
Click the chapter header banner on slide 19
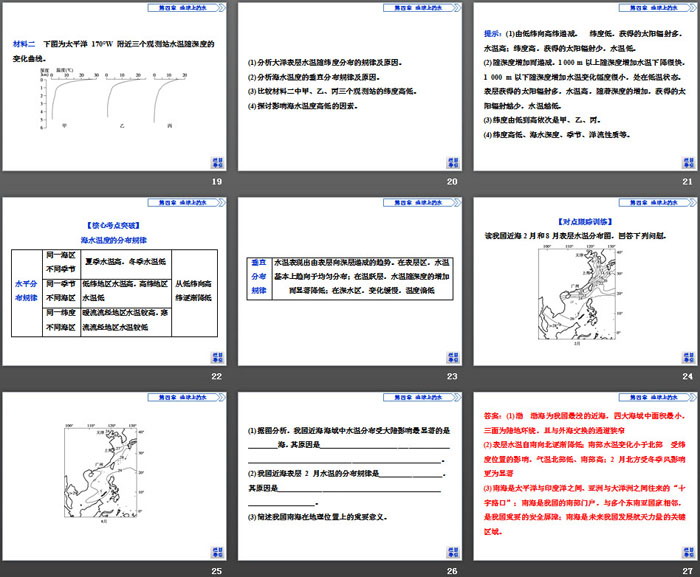point(175,7)
